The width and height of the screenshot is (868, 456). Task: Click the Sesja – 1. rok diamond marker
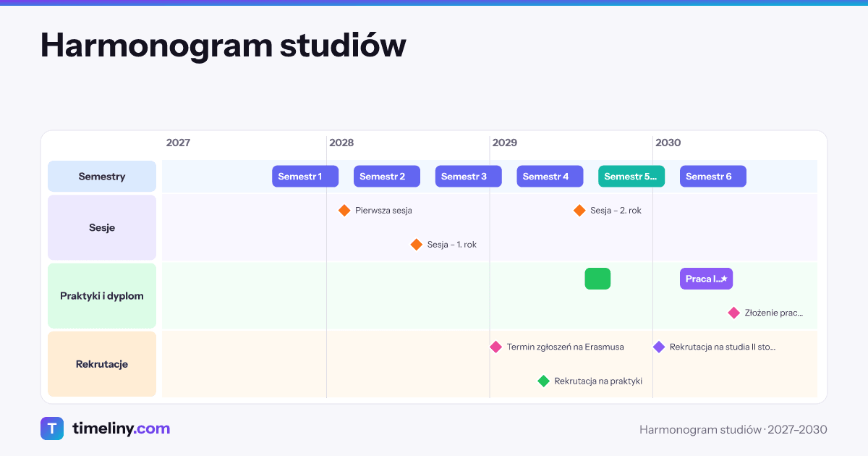click(417, 245)
